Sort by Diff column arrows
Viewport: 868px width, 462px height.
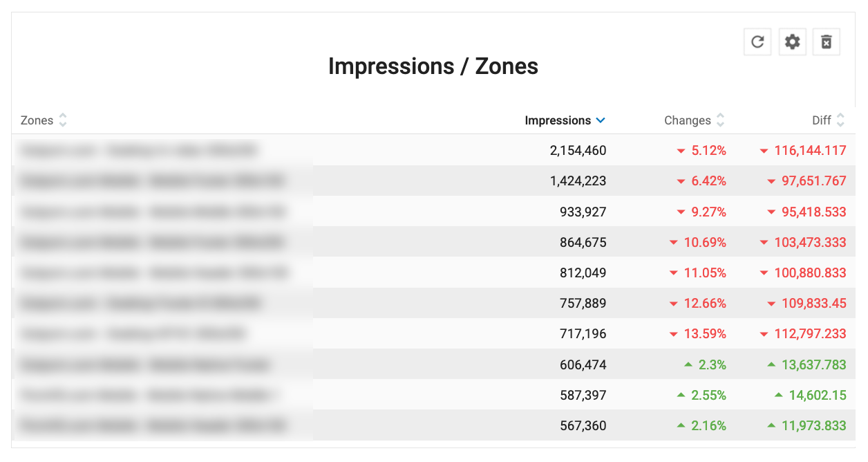(x=840, y=120)
